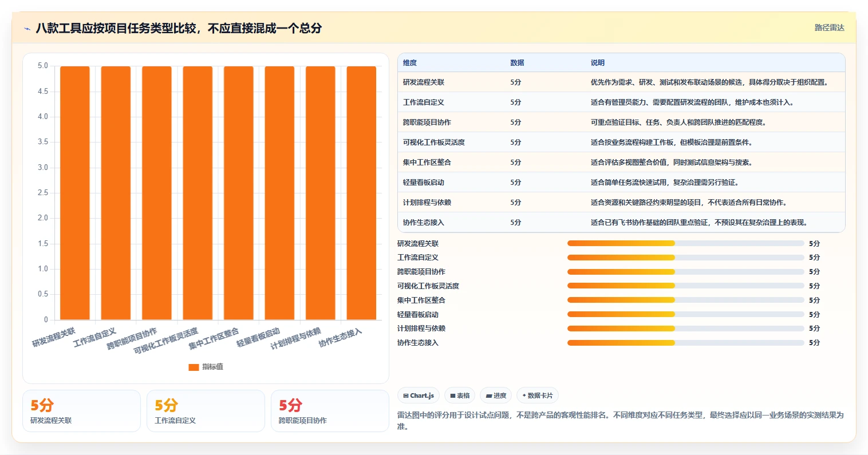Click the 2.5 y-axis label
This screenshot has height=455, width=868.
coord(43,193)
